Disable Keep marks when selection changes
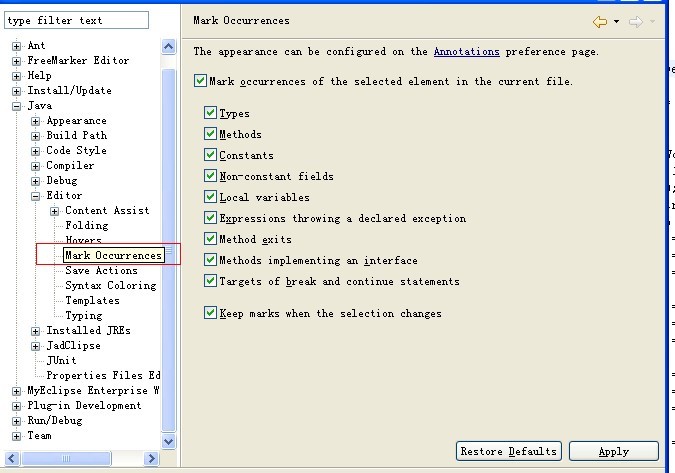This screenshot has width=675, height=473. 210,313
